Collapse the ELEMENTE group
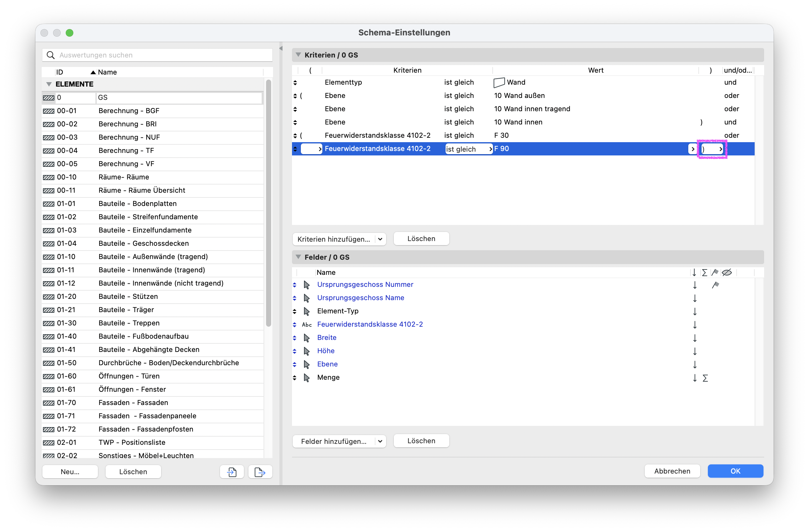 (49, 84)
